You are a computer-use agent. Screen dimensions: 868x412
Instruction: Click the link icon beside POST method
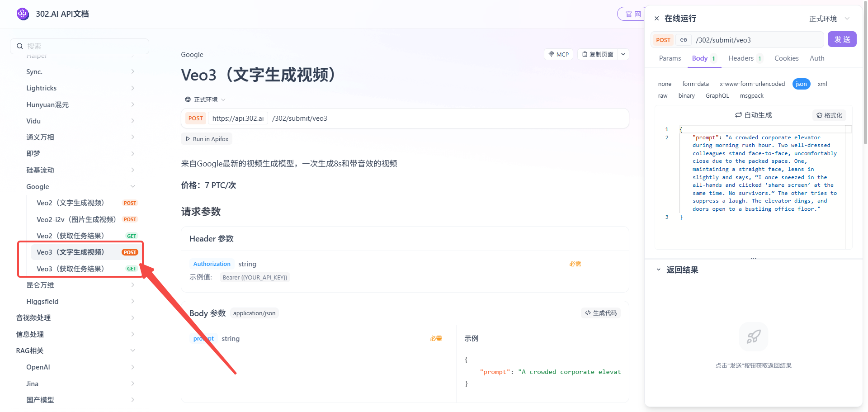coord(684,40)
